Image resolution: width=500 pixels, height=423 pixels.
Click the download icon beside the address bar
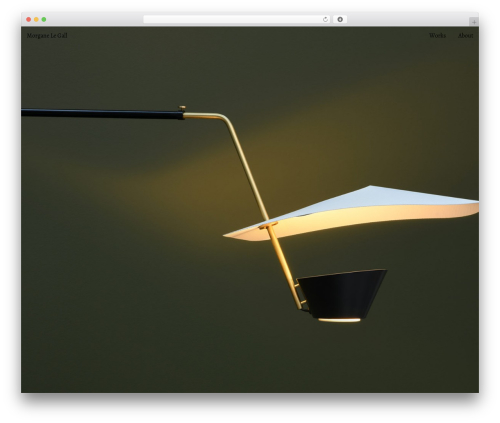click(x=340, y=20)
